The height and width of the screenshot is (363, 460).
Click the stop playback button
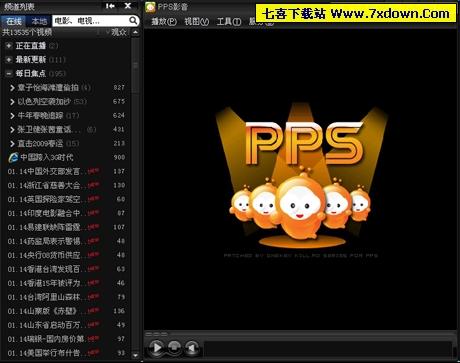(x=174, y=347)
